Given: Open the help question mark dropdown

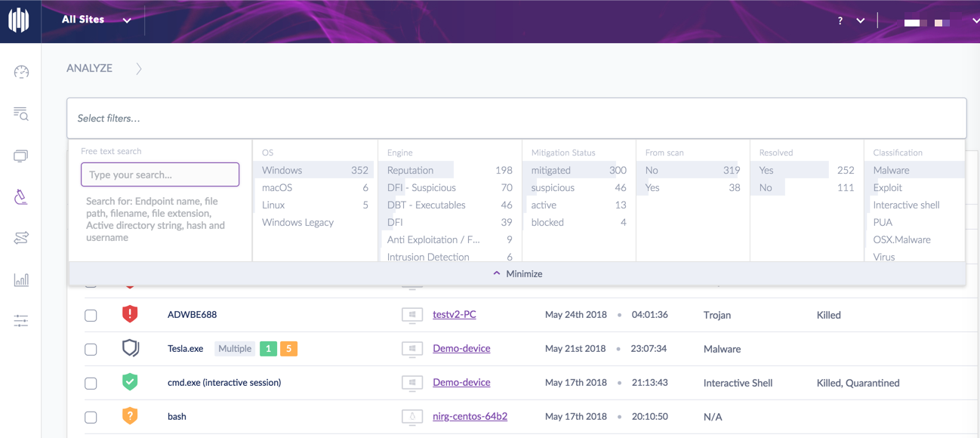Looking at the screenshot, I should click(x=849, y=21).
